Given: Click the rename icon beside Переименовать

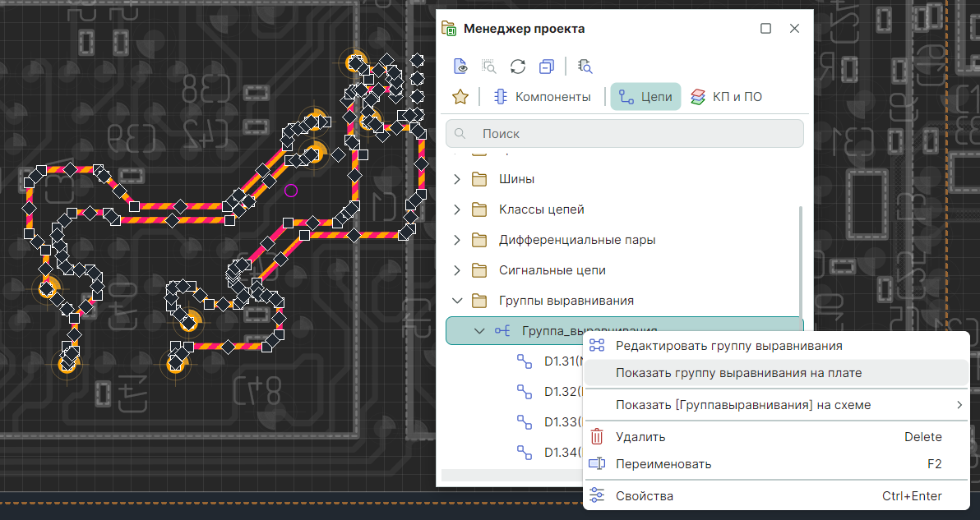Looking at the screenshot, I should click(598, 464).
